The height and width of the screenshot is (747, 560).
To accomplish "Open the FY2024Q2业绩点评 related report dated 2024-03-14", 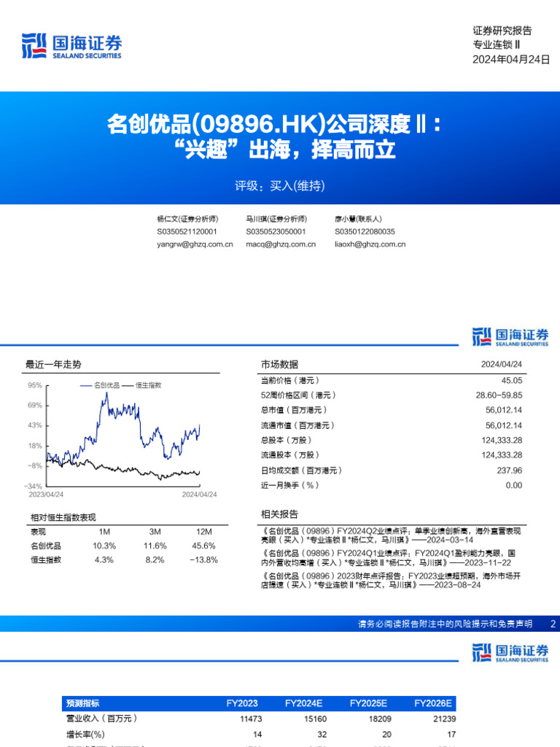I will coord(391,535).
